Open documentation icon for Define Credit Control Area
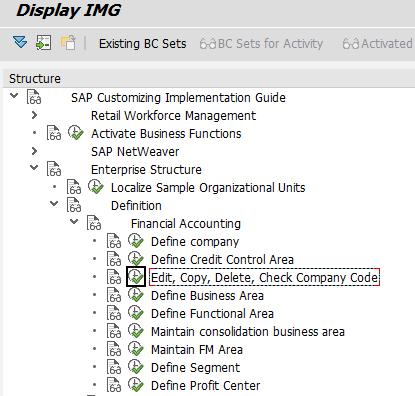This screenshot has height=396, width=415. pyautogui.click(x=114, y=259)
